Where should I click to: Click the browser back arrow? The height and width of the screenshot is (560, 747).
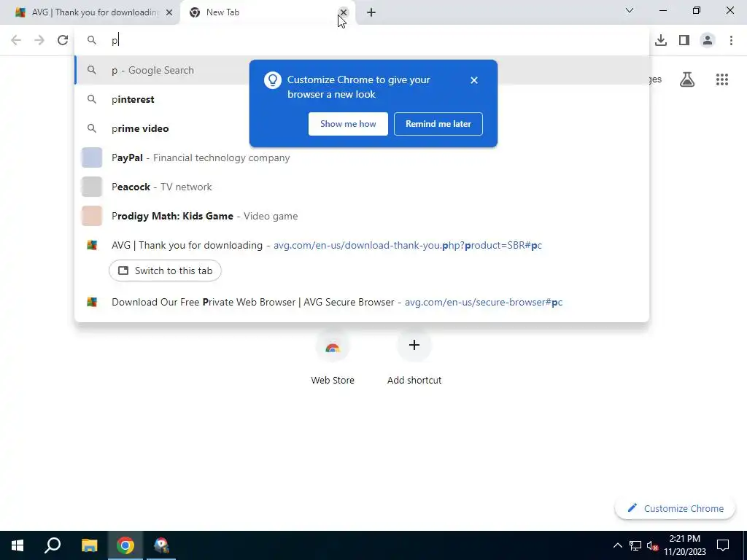[x=16, y=41]
